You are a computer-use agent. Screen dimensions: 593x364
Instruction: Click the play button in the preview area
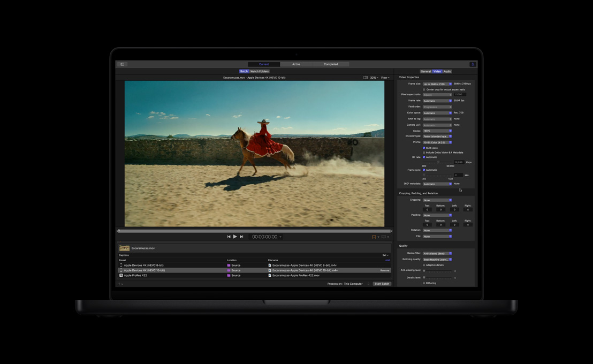coord(235,236)
